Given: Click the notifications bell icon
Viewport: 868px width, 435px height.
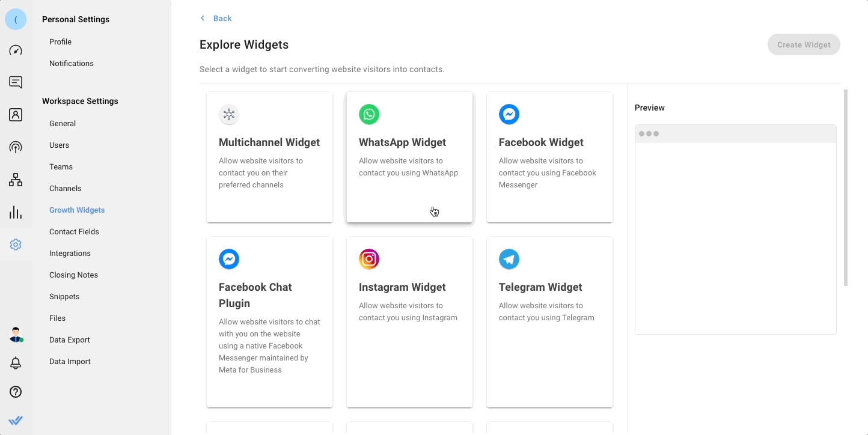Looking at the screenshot, I should click(x=16, y=363).
